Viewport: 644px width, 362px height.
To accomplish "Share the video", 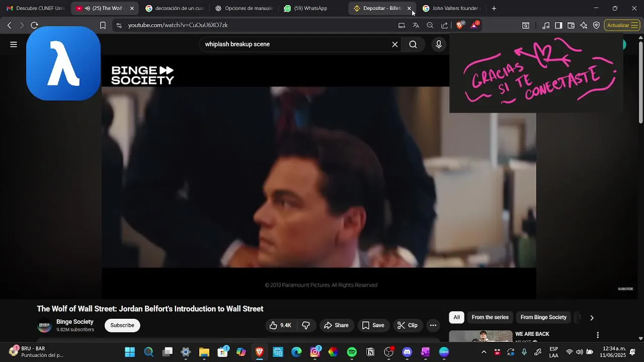I will (336, 325).
